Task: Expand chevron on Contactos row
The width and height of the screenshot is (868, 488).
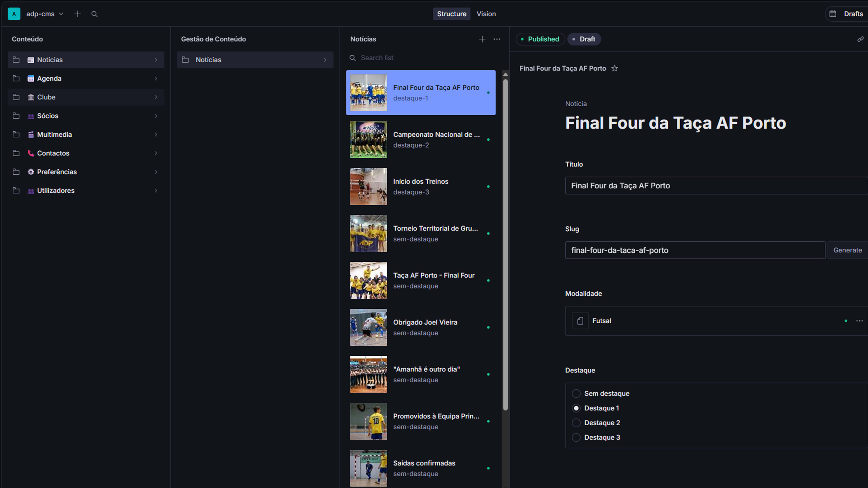Action: tap(156, 153)
